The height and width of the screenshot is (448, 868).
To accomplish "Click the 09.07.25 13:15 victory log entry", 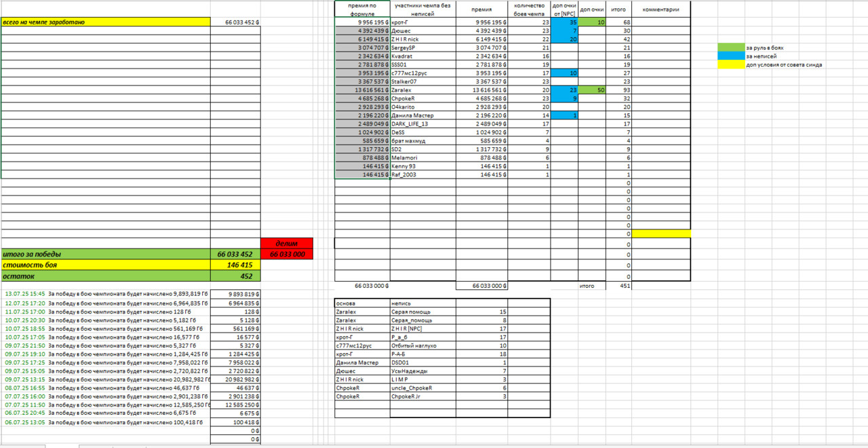I will pos(106,379).
